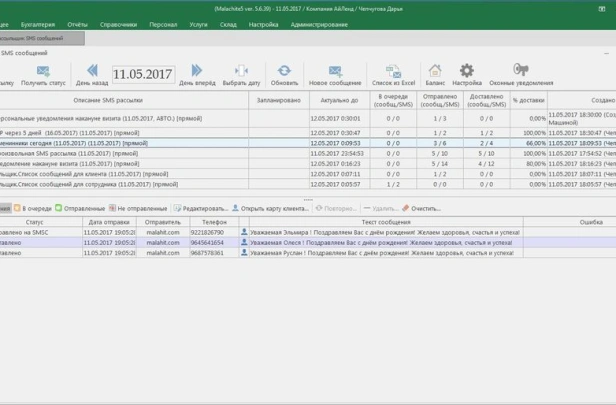Click the 'Обновить' refresh icon

click(285, 71)
